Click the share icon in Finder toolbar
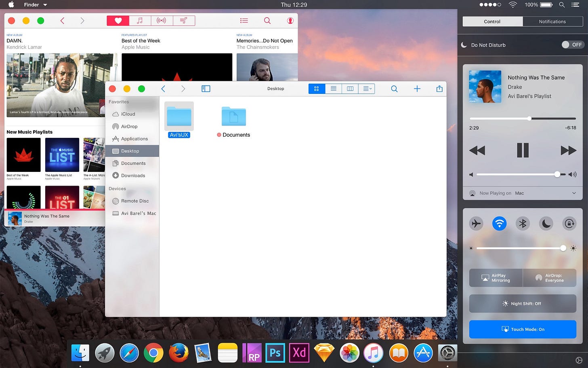The height and width of the screenshot is (368, 588). point(439,89)
